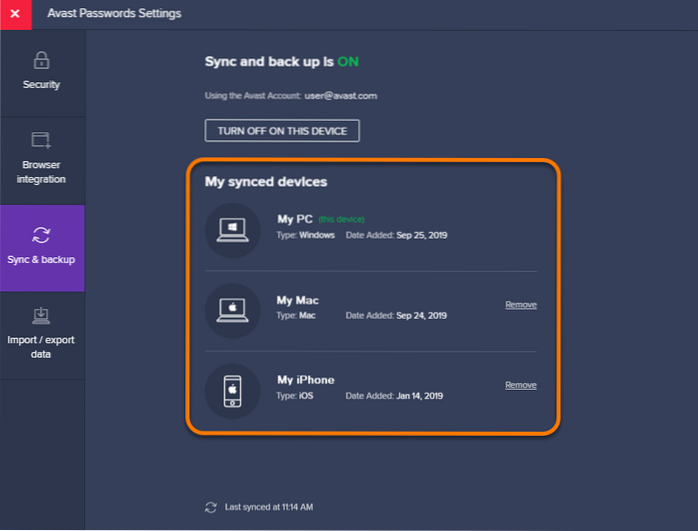Go to the Import / export data tab

click(42, 334)
